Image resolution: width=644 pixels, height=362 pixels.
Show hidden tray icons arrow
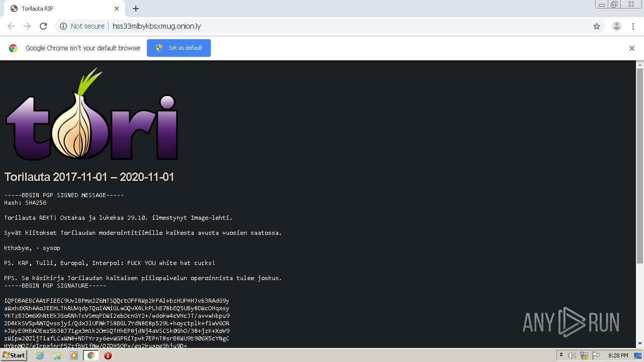pyautogui.click(x=561, y=355)
